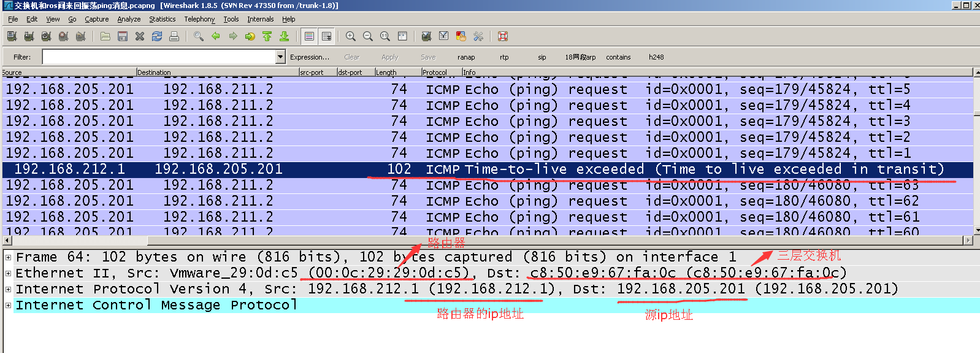This screenshot has height=353, width=980.
Task: Toggle auto scroll in live capture
Action: [x=326, y=36]
